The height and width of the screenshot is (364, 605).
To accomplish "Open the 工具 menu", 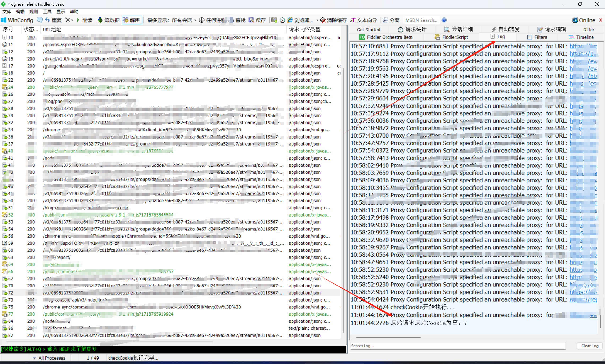I will (x=47, y=12).
